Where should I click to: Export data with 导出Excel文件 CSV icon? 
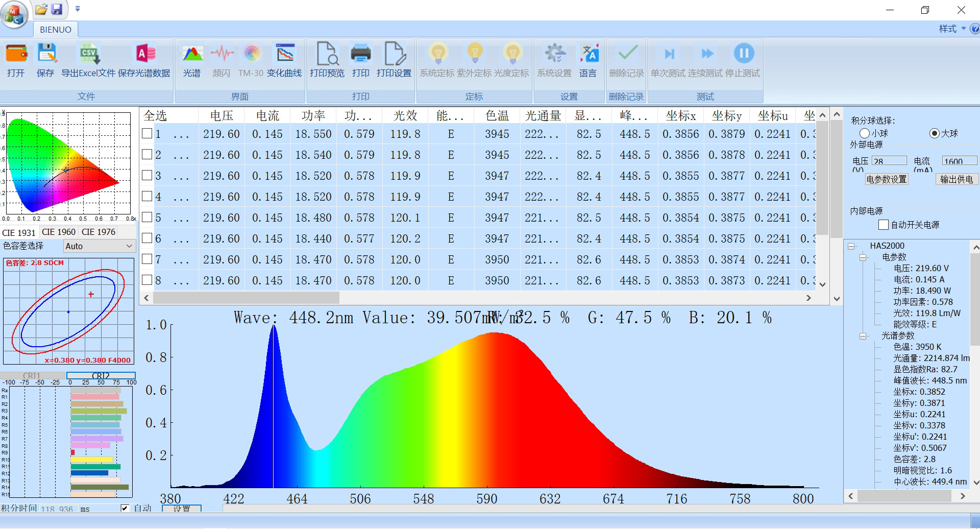pos(88,54)
